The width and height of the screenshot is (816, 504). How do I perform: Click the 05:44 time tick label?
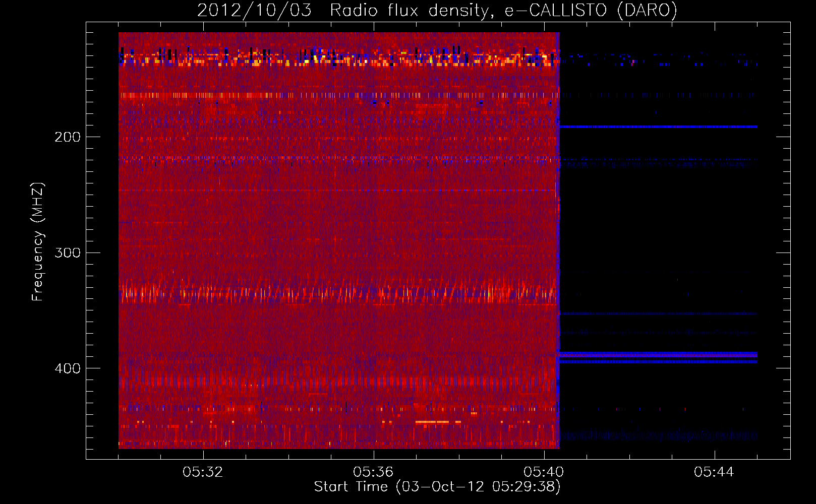tap(714, 472)
